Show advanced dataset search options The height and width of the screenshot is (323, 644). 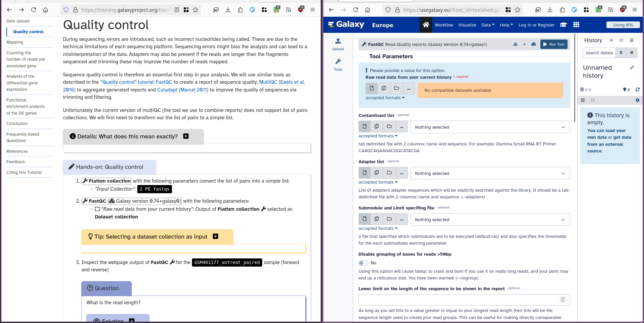(621, 53)
